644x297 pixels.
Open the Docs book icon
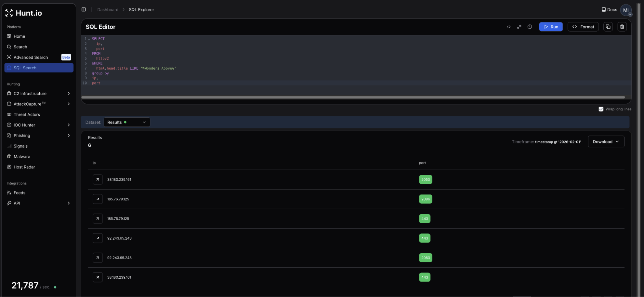(603, 10)
